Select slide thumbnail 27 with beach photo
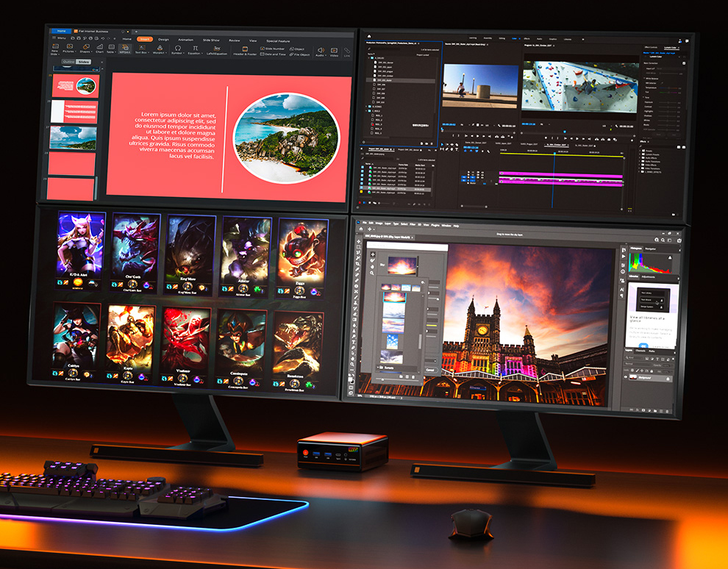Image resolution: width=728 pixels, height=569 pixels. tap(73, 138)
